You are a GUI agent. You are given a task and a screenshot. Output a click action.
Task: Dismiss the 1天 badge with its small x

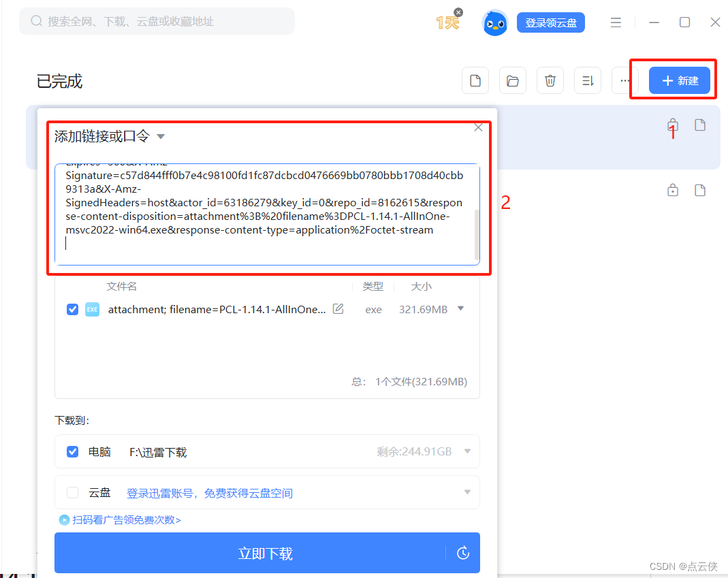click(x=458, y=12)
